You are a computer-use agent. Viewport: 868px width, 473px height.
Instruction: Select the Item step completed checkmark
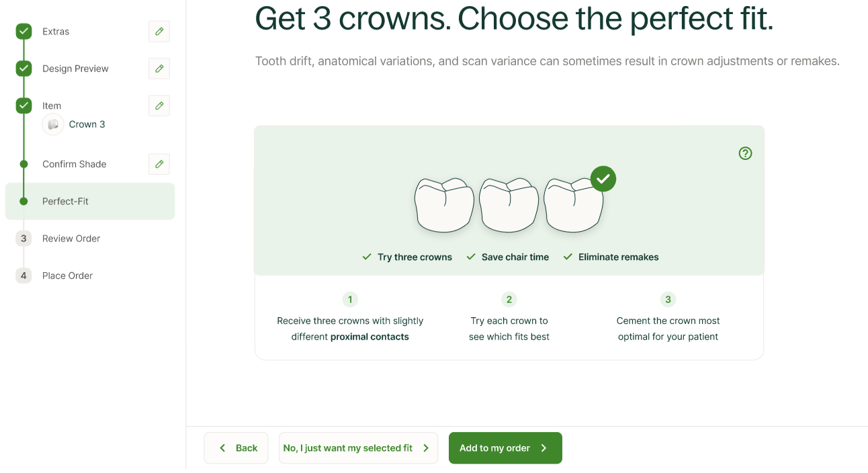[x=24, y=105]
